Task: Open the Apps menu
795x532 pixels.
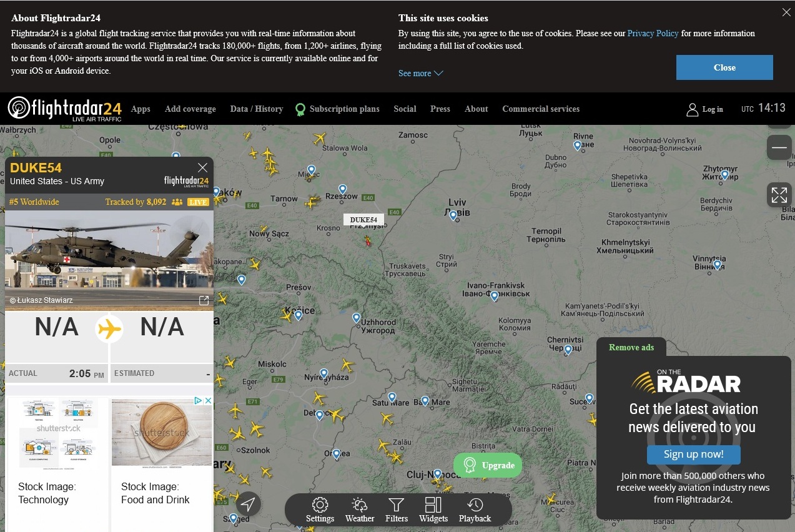Action: (x=141, y=109)
